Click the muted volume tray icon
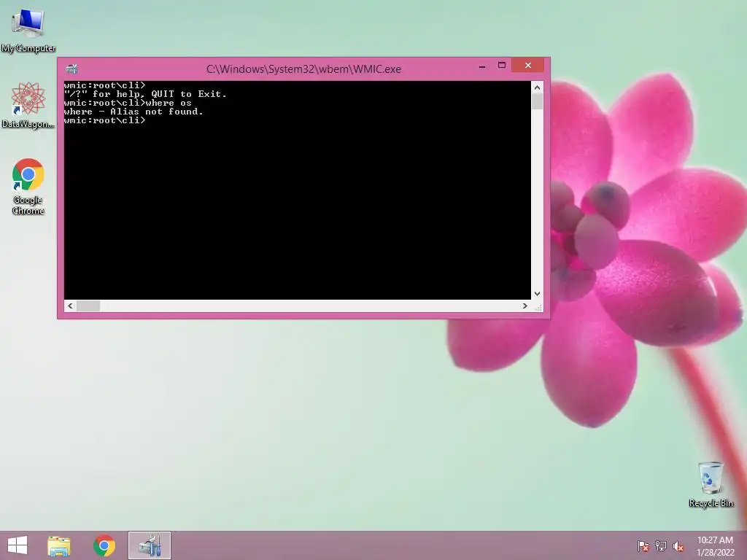Viewport: 747px width, 560px height. tap(678, 546)
